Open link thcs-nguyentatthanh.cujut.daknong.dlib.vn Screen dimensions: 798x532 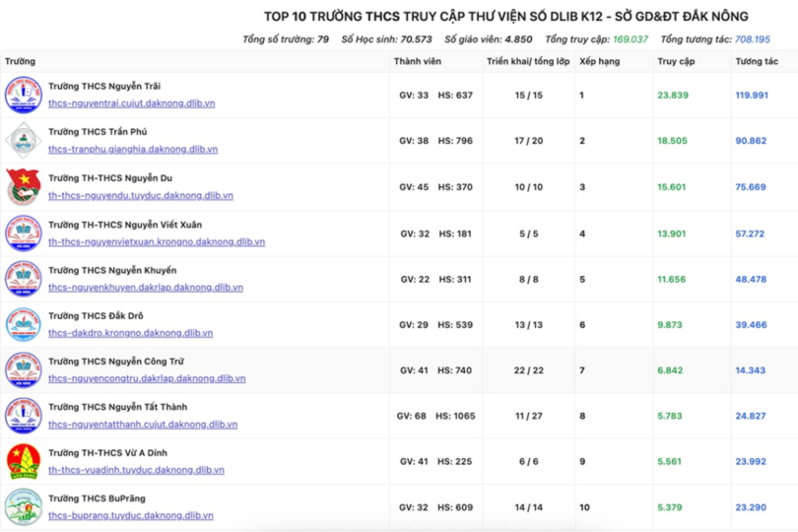coord(143,424)
